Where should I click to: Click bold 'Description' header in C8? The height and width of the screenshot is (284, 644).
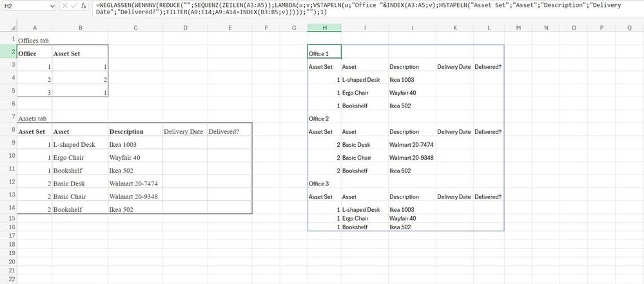[135, 129]
